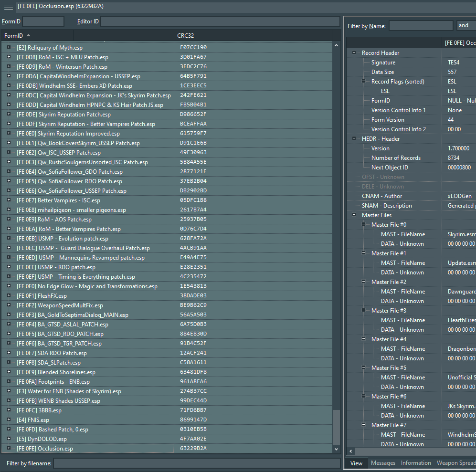
Task: Open the hamburger main menu
Action: point(9,8)
